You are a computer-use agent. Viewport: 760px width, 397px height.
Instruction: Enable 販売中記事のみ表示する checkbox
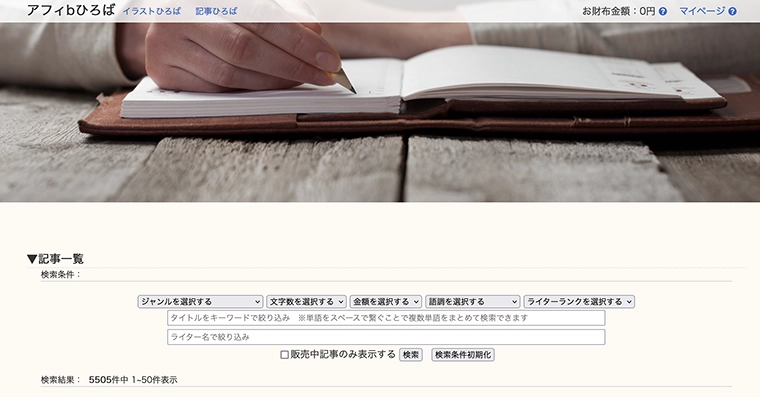click(285, 355)
